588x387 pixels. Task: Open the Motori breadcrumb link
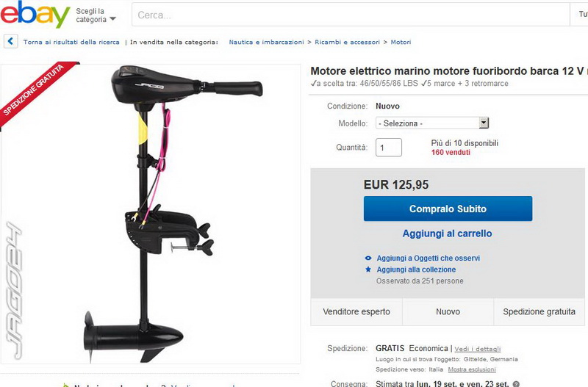coord(401,42)
